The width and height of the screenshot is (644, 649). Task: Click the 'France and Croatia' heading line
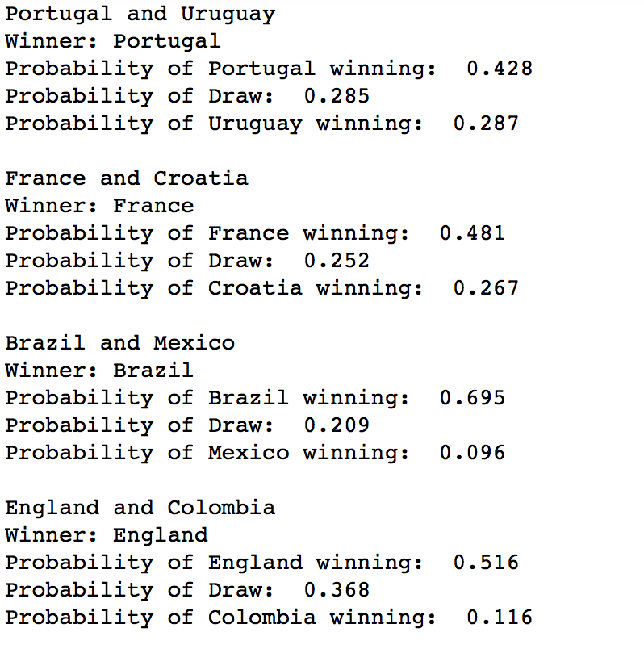pyautogui.click(x=126, y=178)
